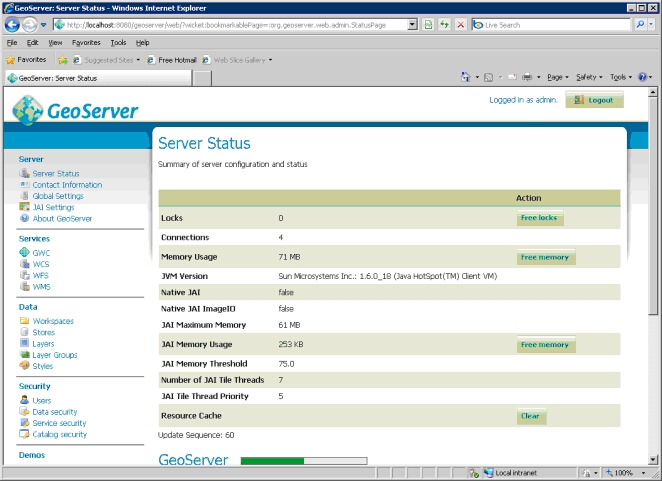662x481 pixels.
Task: Click the 'Update Sequence: 60' text
Action: click(x=196, y=435)
